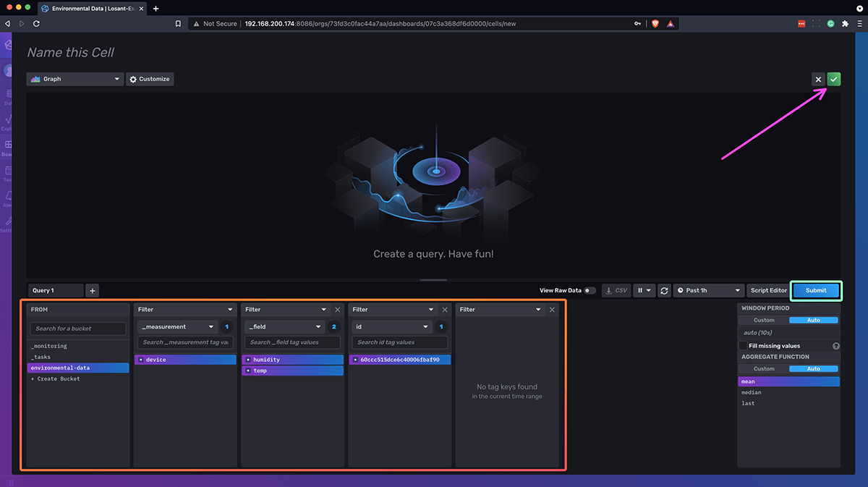Click the selected count badge next to _field
The width and height of the screenshot is (868, 487).
click(x=333, y=326)
